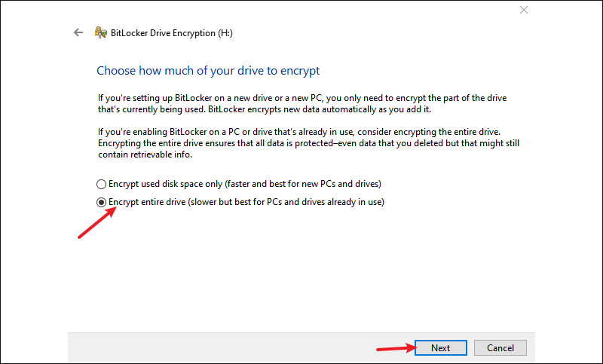This screenshot has height=364, width=603.
Task: Select Encrypt used disk space only
Action: [x=239, y=184]
